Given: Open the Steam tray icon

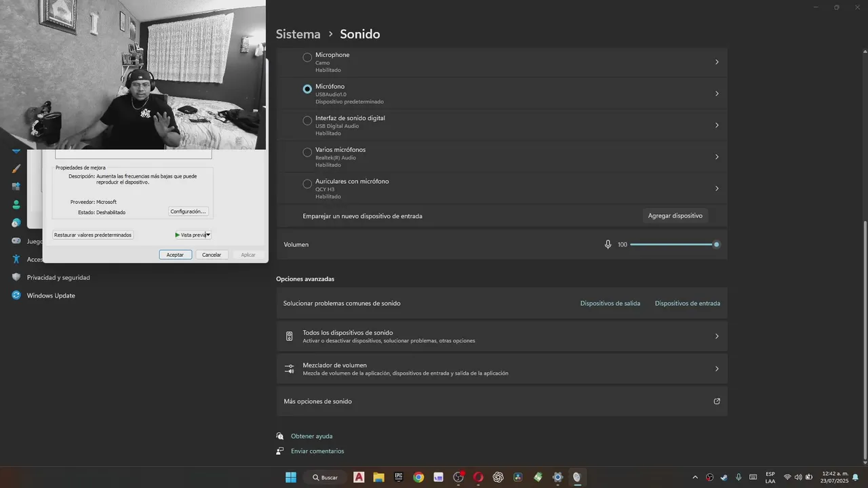Looking at the screenshot, I should coord(724,477).
